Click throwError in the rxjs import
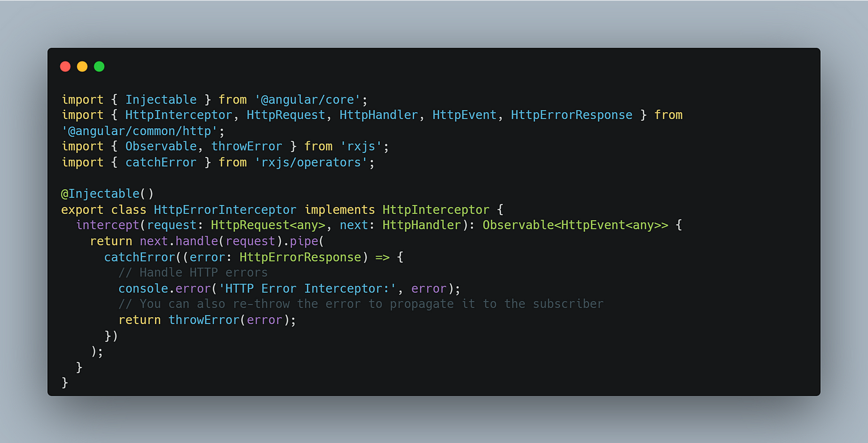868x443 pixels. pos(247,146)
